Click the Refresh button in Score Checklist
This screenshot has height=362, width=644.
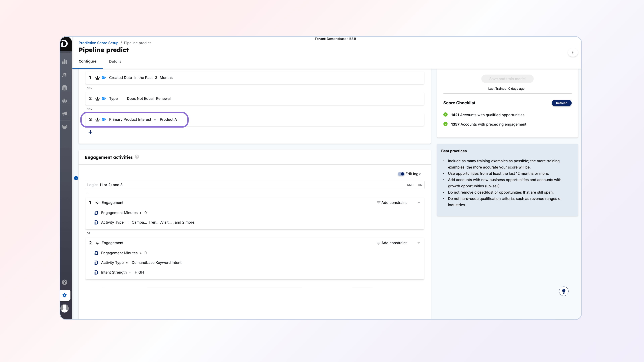[561, 103]
